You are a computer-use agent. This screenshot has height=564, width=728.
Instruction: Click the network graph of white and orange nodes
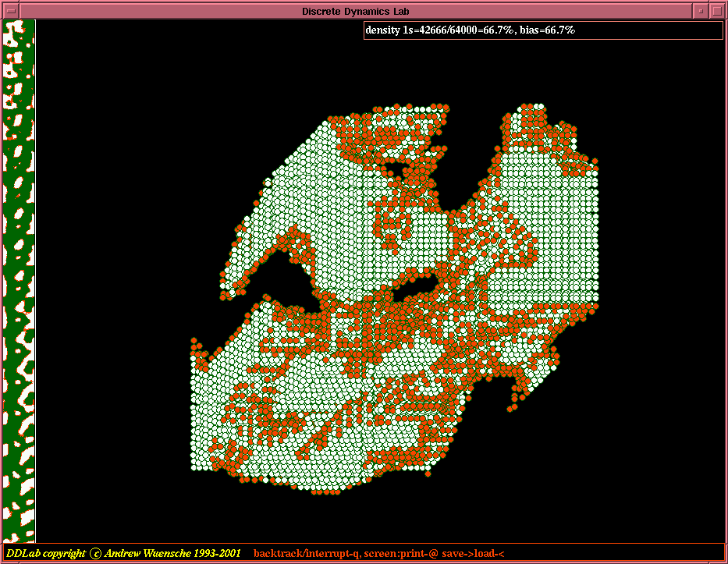(x=395, y=299)
